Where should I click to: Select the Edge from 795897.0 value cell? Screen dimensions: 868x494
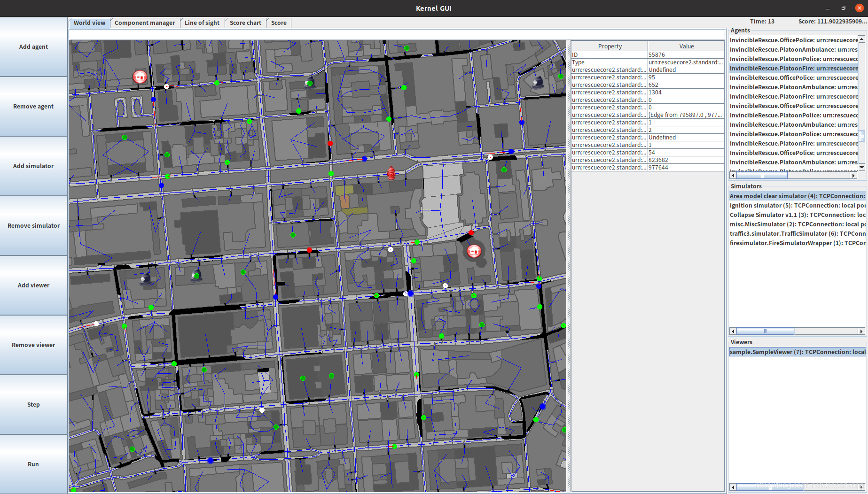tap(686, 115)
